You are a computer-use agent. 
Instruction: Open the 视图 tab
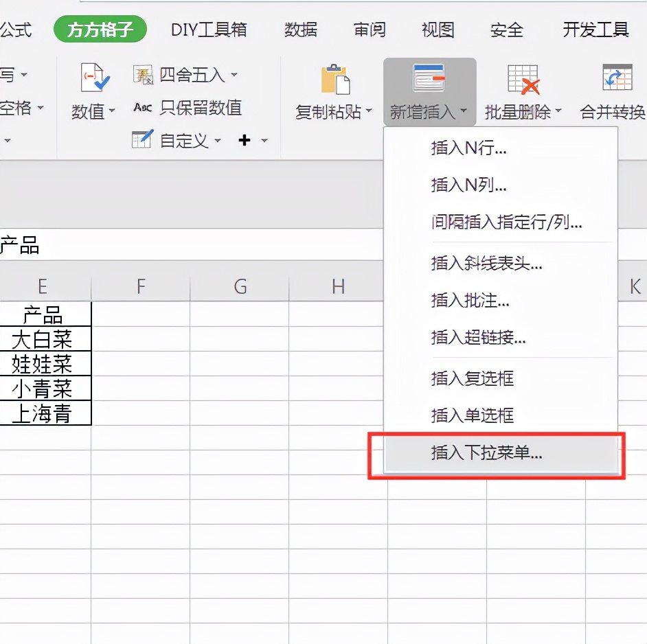point(438,30)
